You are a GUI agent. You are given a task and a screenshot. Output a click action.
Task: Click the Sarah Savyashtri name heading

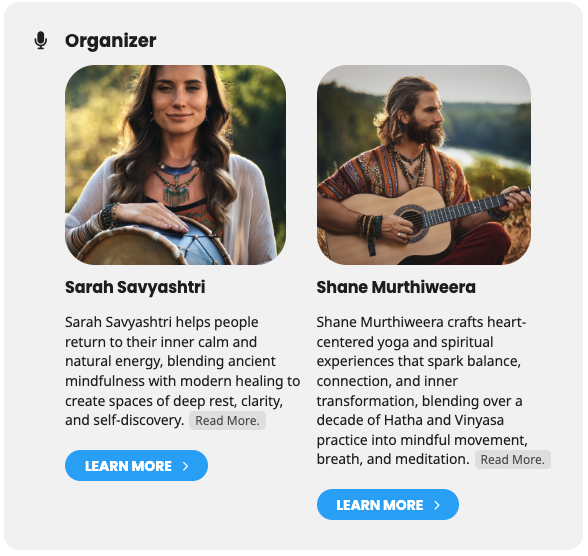pyautogui.click(x=135, y=287)
